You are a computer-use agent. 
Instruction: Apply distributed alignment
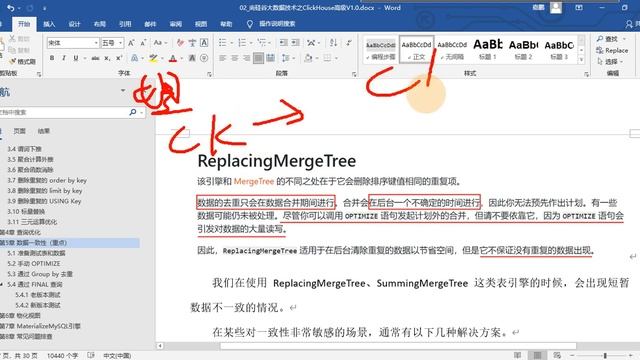pyautogui.click(x=270, y=58)
